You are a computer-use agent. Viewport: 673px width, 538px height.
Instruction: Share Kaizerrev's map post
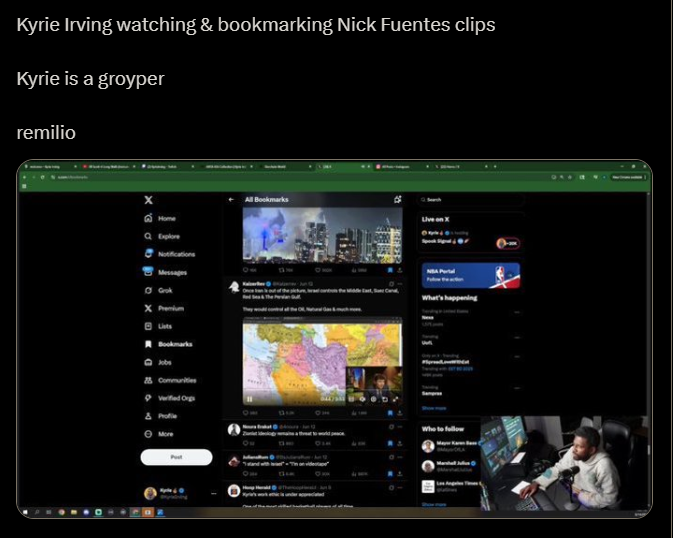tap(400, 413)
